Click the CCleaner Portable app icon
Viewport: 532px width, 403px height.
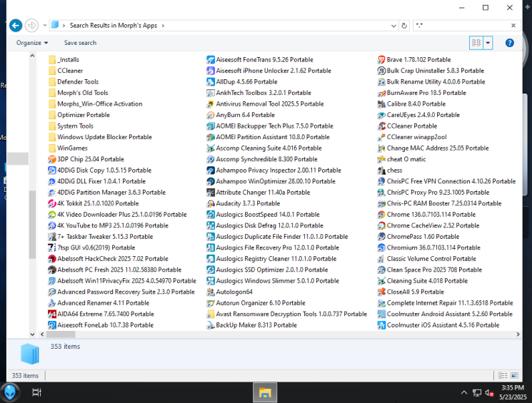click(381, 126)
